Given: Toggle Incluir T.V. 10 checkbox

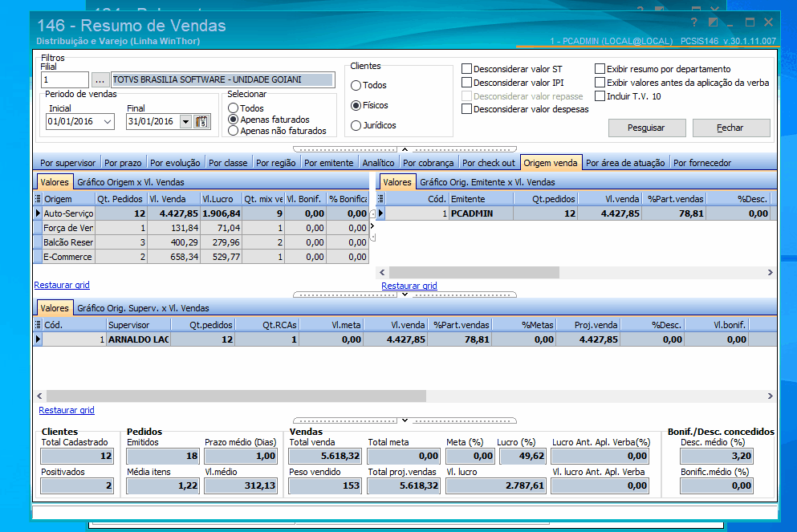Looking at the screenshot, I should pos(600,96).
